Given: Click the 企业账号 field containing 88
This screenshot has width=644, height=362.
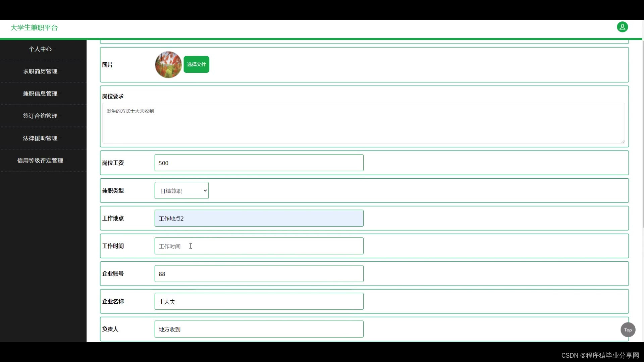Looking at the screenshot, I should (x=259, y=274).
